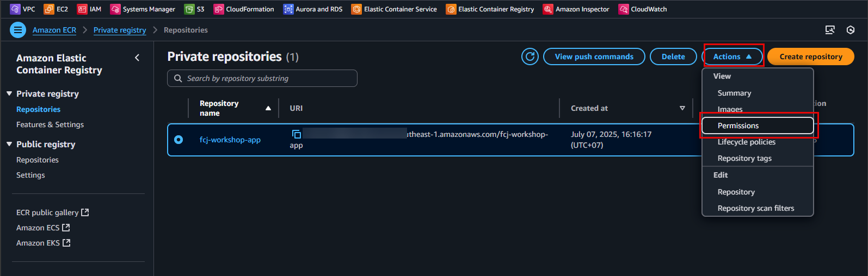868x276 pixels.
Task: Click the URI column header
Action: [x=296, y=108]
